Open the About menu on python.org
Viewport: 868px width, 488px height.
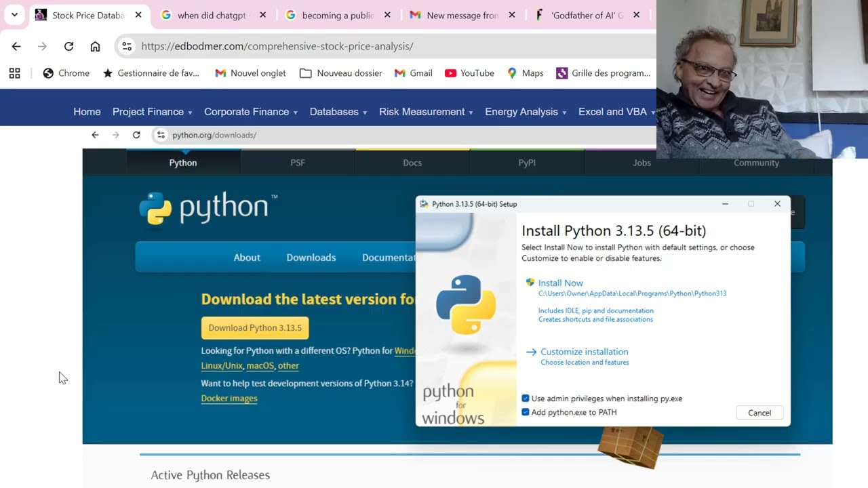click(x=247, y=258)
